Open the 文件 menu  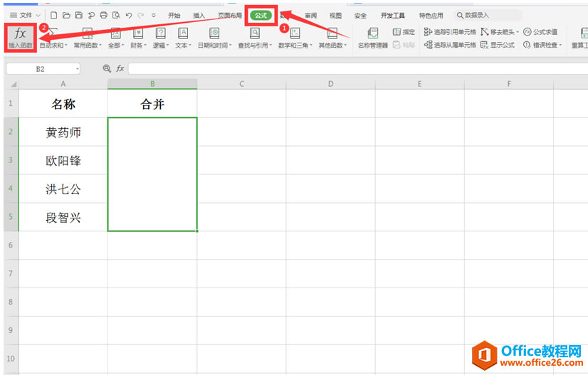coord(21,16)
